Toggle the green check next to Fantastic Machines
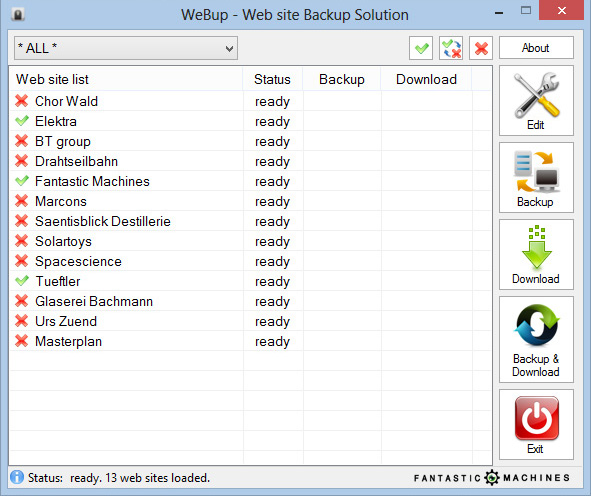This screenshot has width=591, height=496. tap(21, 181)
